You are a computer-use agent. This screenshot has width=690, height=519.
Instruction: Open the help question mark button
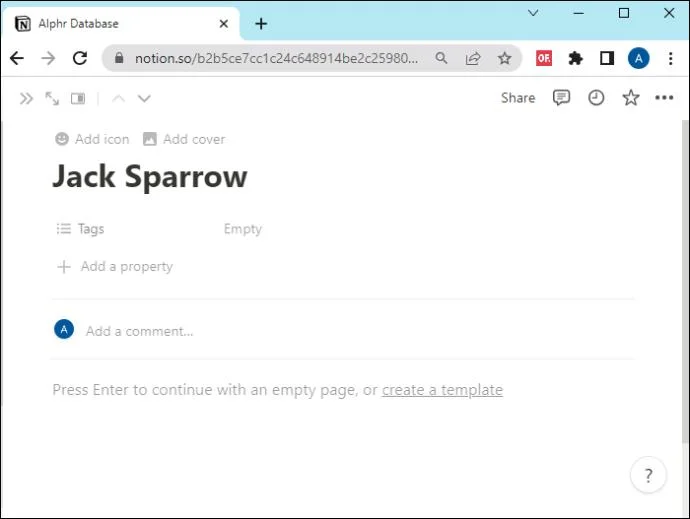coord(648,475)
